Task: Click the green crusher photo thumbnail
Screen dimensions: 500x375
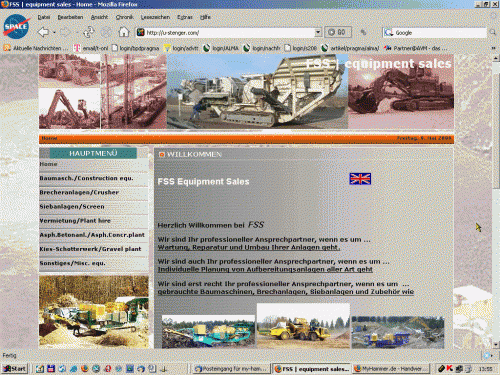Action: [208, 332]
